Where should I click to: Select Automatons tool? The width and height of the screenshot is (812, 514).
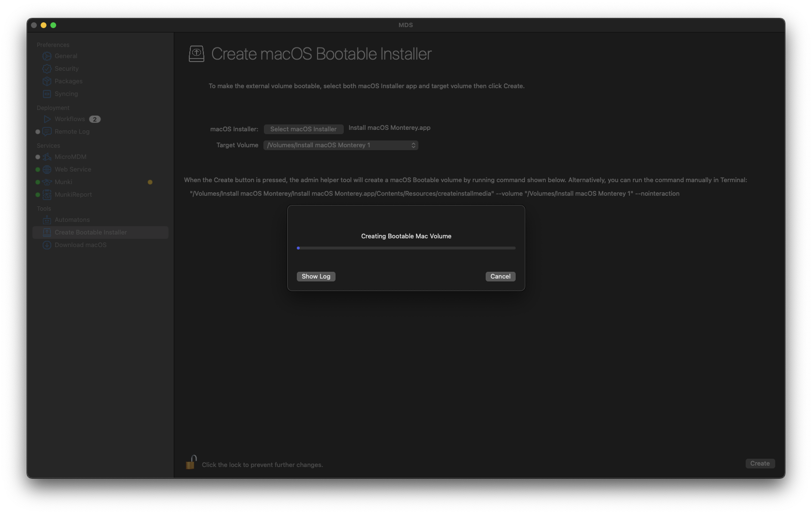click(x=72, y=220)
